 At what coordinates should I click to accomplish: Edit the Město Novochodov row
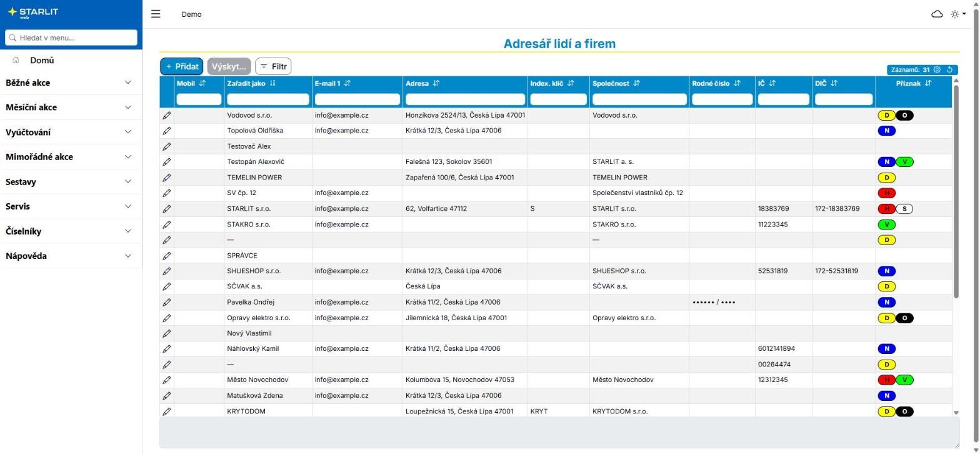tap(167, 380)
